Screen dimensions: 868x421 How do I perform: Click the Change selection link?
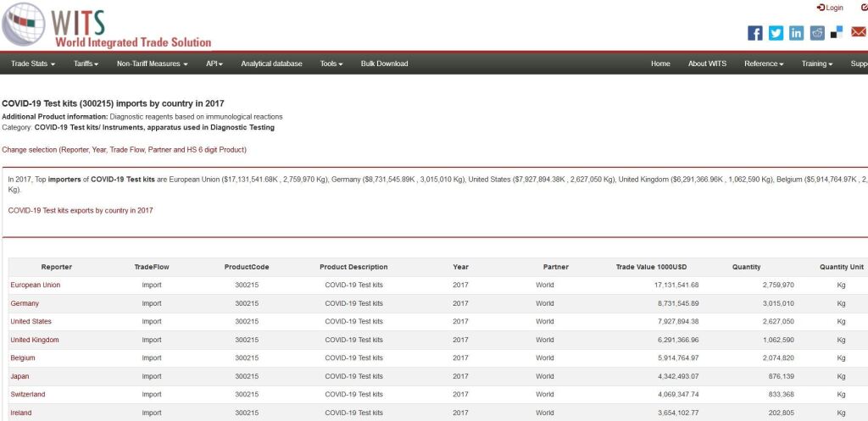(x=124, y=150)
